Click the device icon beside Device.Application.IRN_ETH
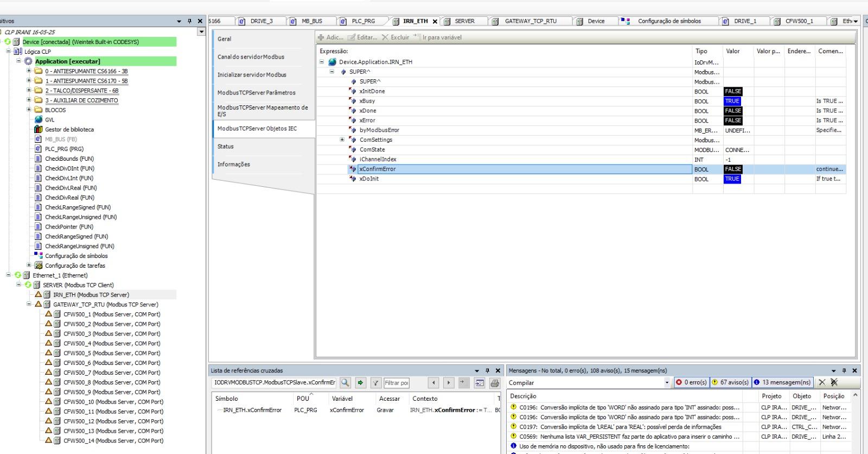Image resolution: width=868 pixels, height=454 pixels. click(332, 62)
